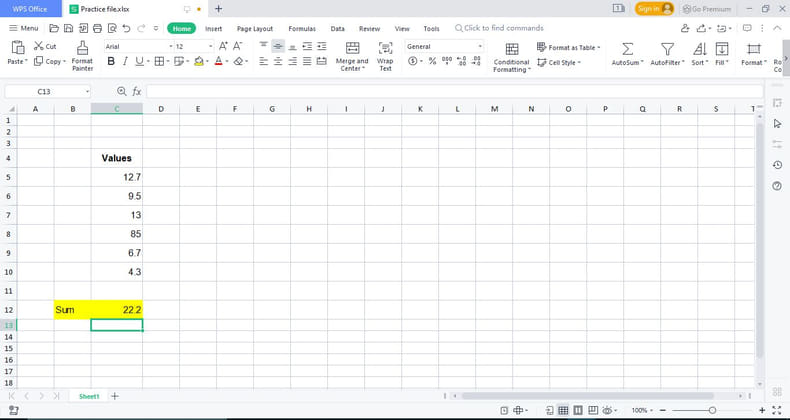Viewport: 790px width, 420px height.
Task: Add a new sheet with plus button
Action: (115, 396)
